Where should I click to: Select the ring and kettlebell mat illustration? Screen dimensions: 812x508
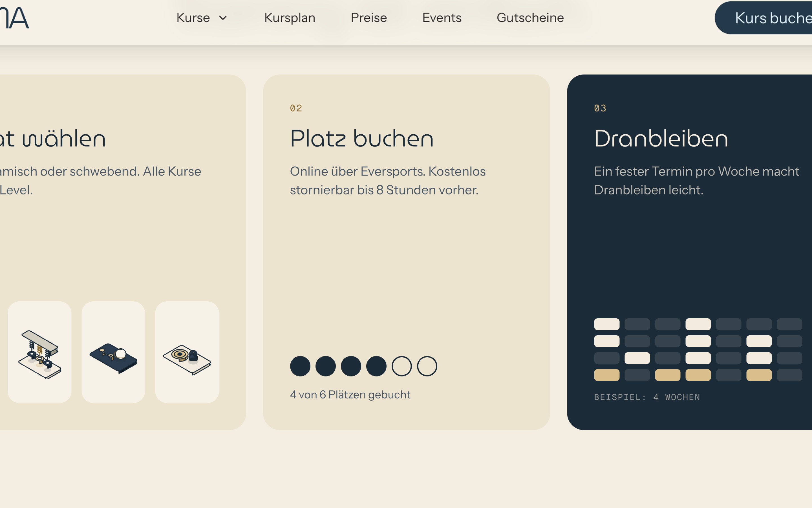point(187,352)
